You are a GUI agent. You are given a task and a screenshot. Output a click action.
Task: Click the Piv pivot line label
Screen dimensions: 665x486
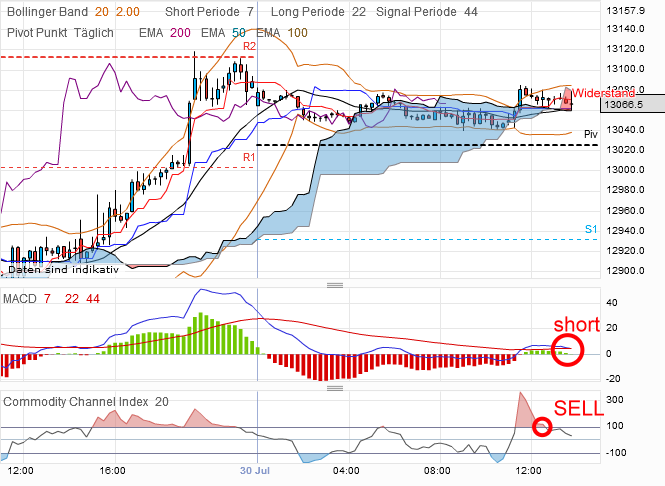(591, 134)
